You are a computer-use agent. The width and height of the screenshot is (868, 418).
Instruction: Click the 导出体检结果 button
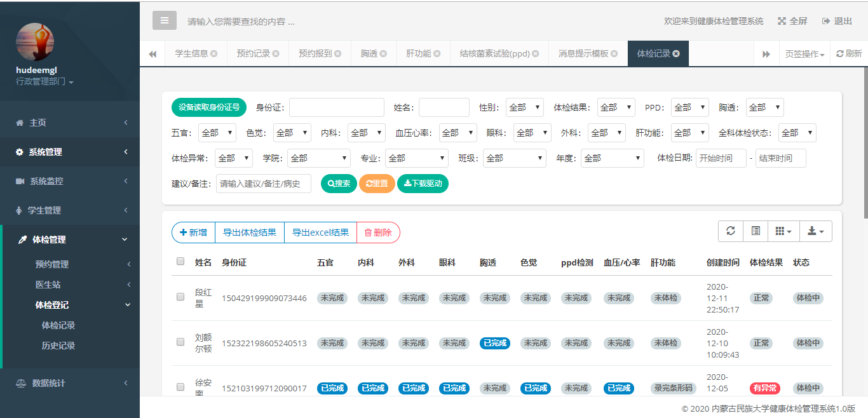tap(250, 233)
